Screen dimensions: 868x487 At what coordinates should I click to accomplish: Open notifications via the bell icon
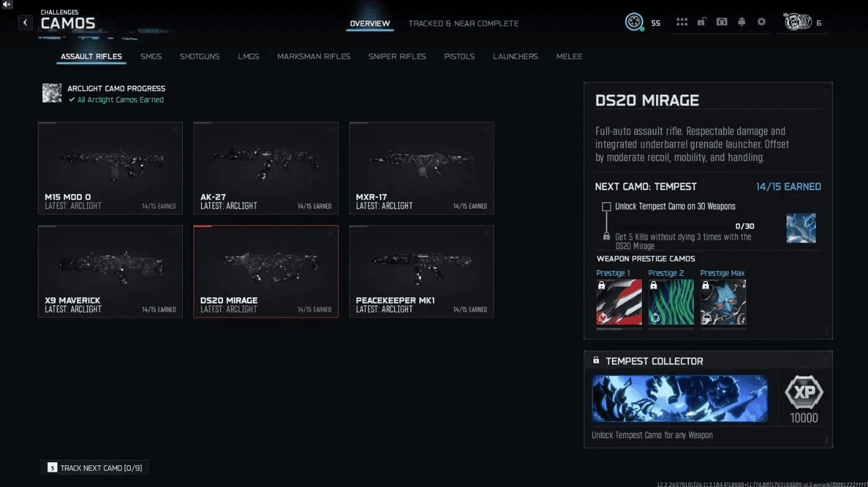click(x=742, y=22)
